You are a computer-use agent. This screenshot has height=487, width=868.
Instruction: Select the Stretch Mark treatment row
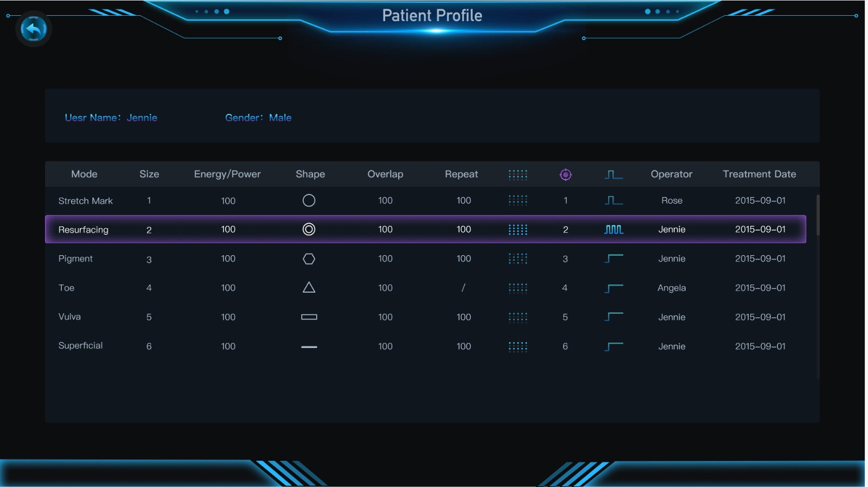point(85,201)
